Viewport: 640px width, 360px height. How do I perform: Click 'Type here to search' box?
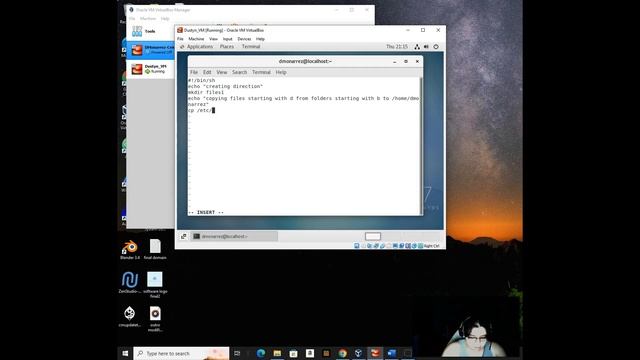tap(181, 353)
